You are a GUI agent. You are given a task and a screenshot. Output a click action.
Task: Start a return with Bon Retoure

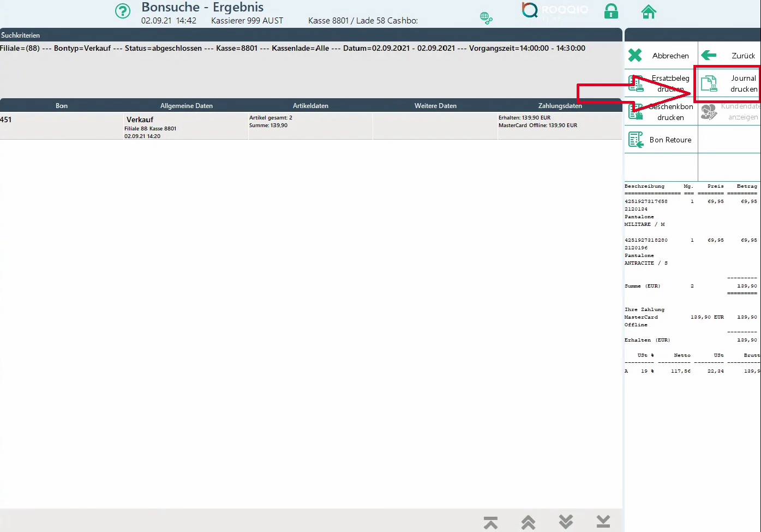[x=661, y=140]
